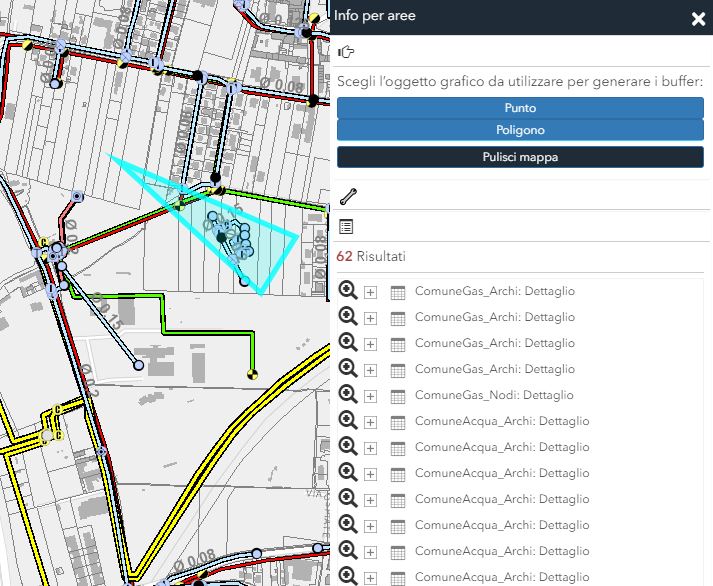Screen dimensions: 713x586
Task: Zoom to the fifth ComuneAcqua_Archi result
Action: (x=348, y=524)
